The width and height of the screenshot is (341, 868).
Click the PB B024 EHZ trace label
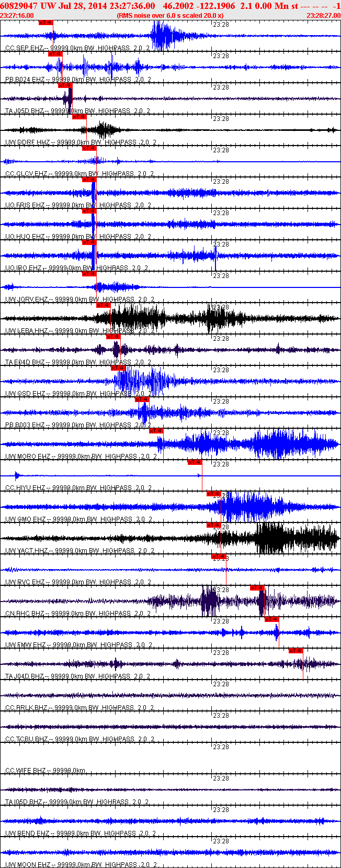pos(78,80)
